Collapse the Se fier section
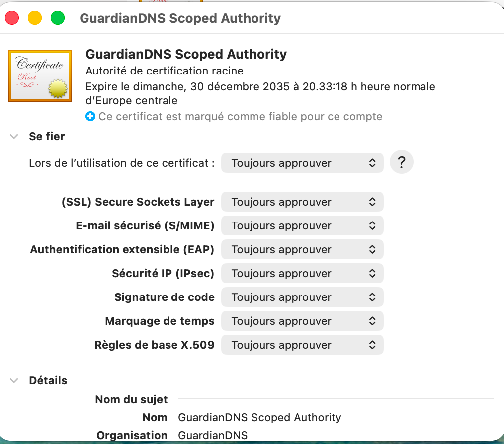504x444 pixels. point(13,136)
